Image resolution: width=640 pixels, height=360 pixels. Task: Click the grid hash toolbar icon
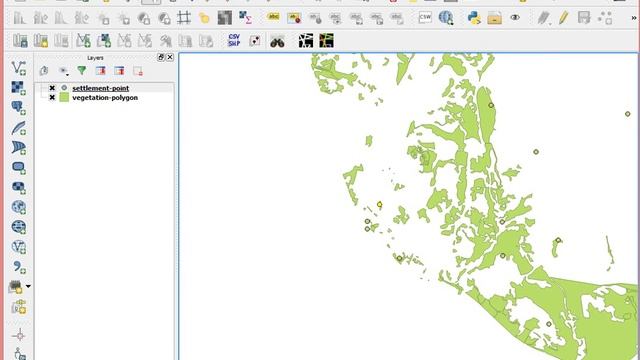pyautogui.click(x=184, y=18)
